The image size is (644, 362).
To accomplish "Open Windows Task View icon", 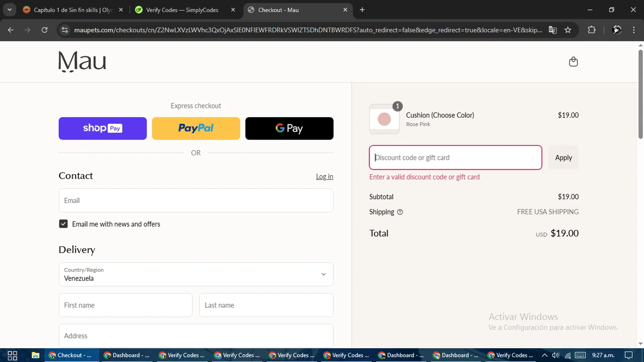I will (12, 355).
